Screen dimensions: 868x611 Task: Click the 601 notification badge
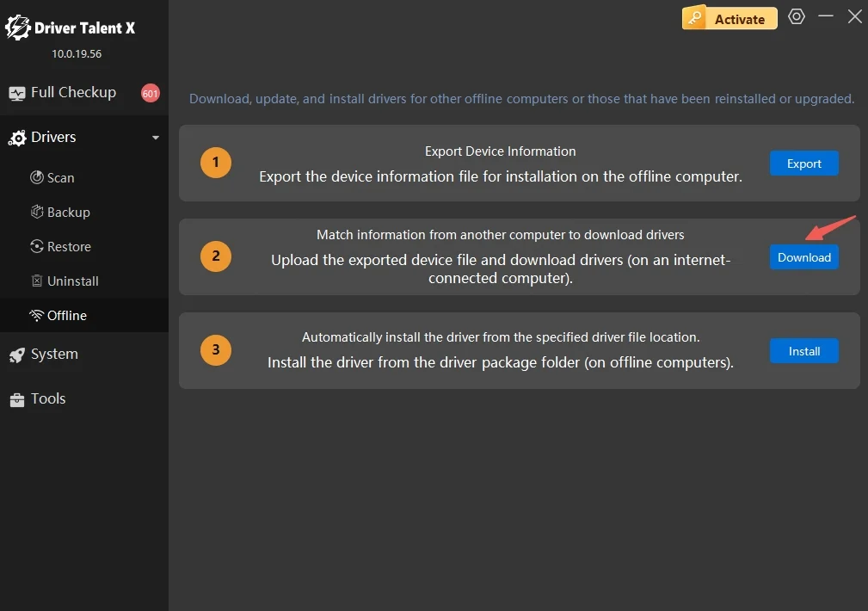(150, 93)
